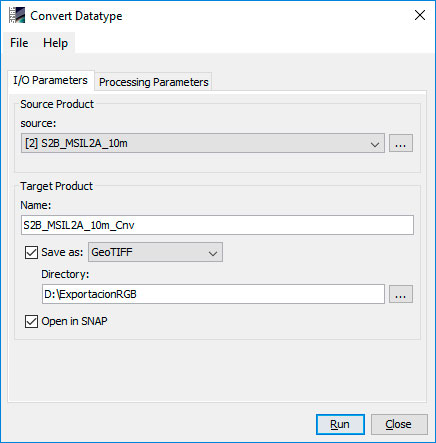Viewport: 436px width, 443px height.
Task: Open the Help menu
Action: [55, 43]
